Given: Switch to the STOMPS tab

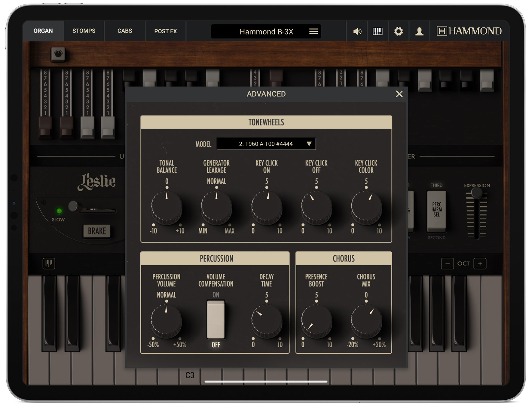Looking at the screenshot, I should (x=84, y=31).
